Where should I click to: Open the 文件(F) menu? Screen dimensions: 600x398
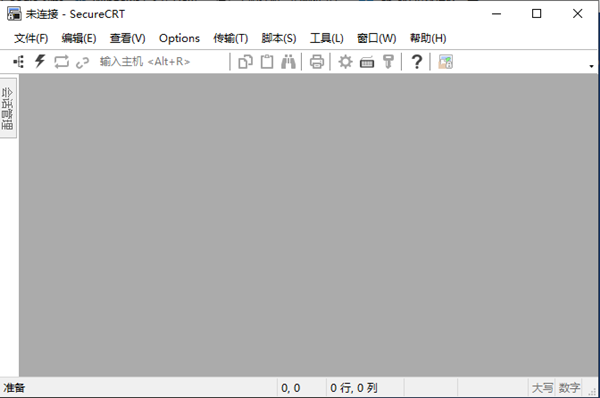click(31, 38)
